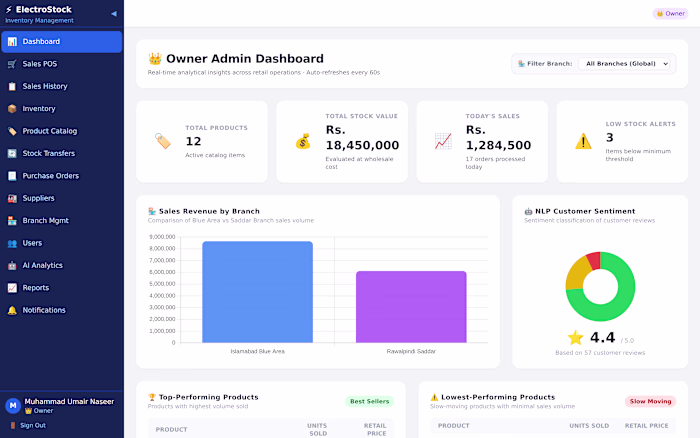This screenshot has width=700, height=438.
Task: Click the trophy icon of Top-Performing Products
Action: 152,397
